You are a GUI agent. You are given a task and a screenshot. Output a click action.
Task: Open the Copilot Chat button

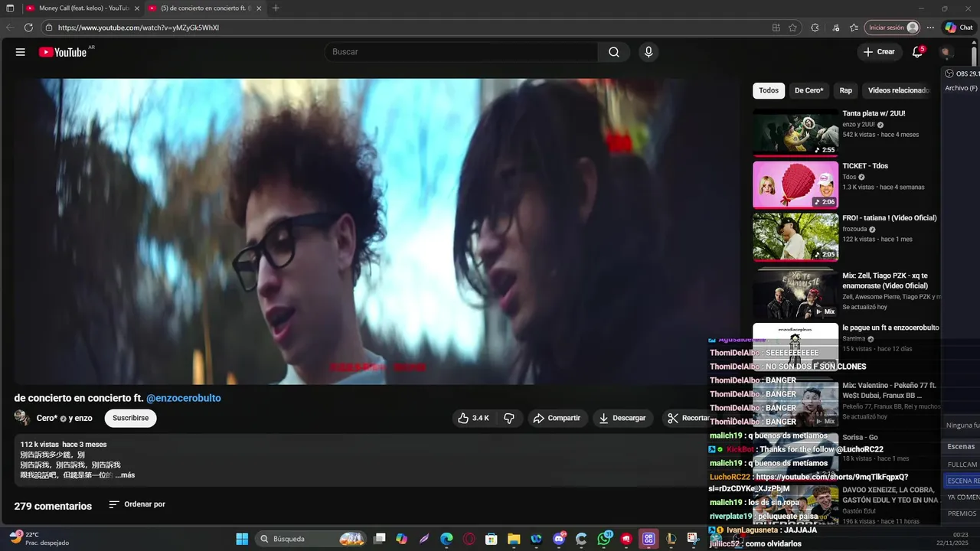coord(959,28)
